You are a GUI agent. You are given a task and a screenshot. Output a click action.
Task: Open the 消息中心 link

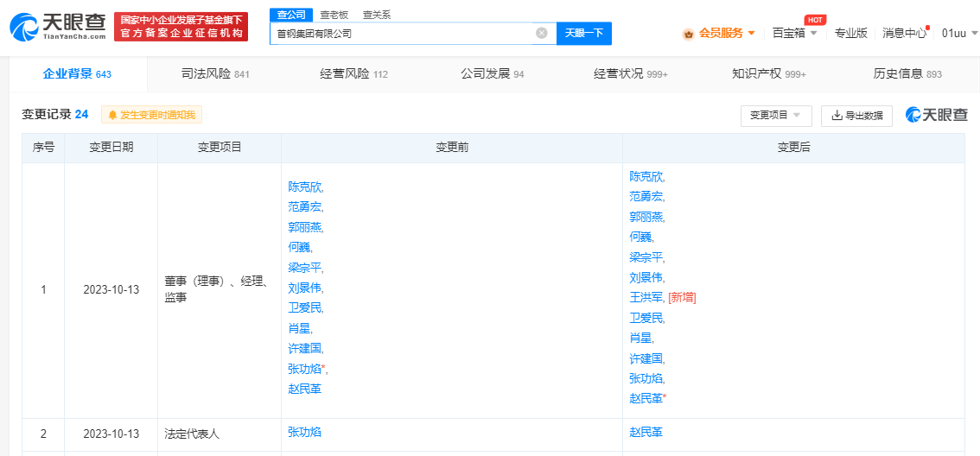(x=904, y=34)
